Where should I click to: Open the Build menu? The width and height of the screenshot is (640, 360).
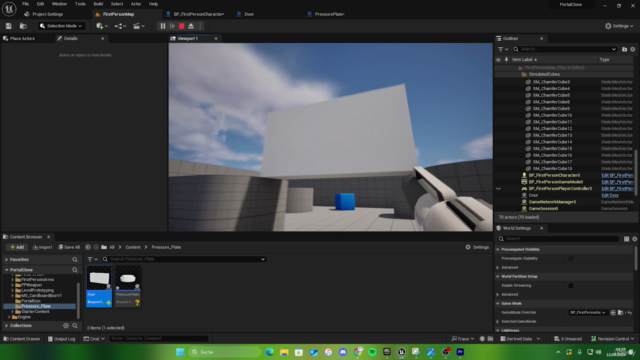pyautogui.click(x=98, y=4)
